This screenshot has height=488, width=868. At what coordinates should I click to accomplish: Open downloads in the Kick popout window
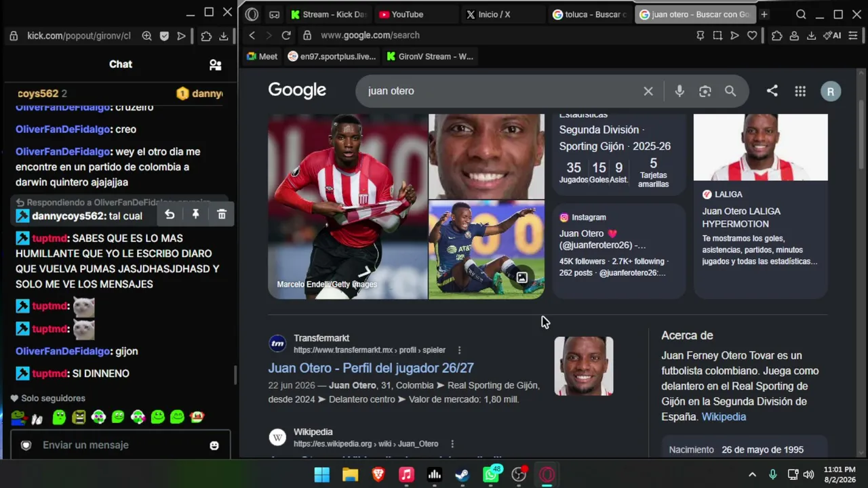[x=224, y=36]
